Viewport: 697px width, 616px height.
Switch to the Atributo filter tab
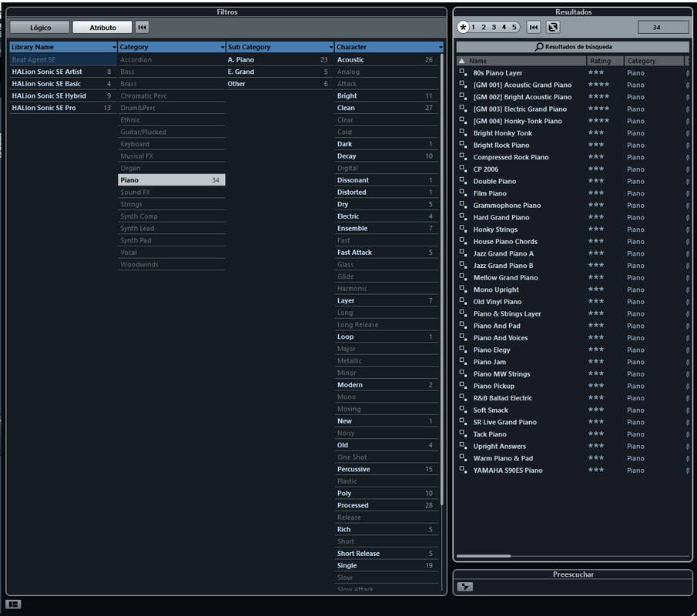[102, 28]
